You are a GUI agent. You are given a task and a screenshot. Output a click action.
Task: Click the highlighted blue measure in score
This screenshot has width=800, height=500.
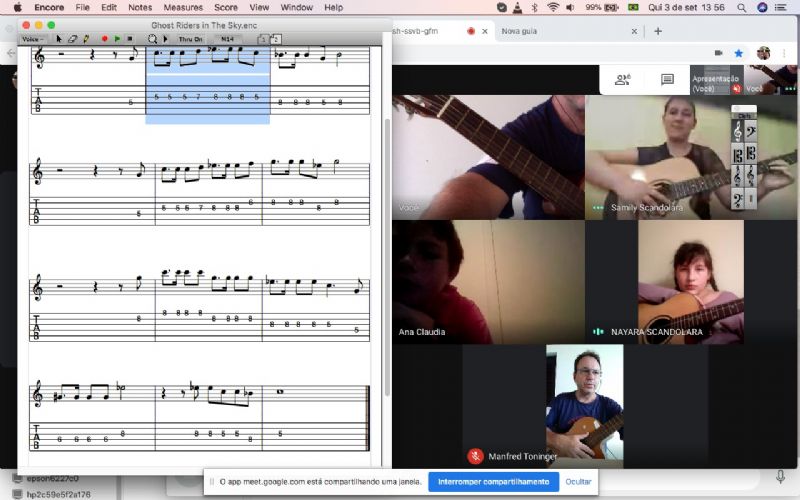[208, 85]
